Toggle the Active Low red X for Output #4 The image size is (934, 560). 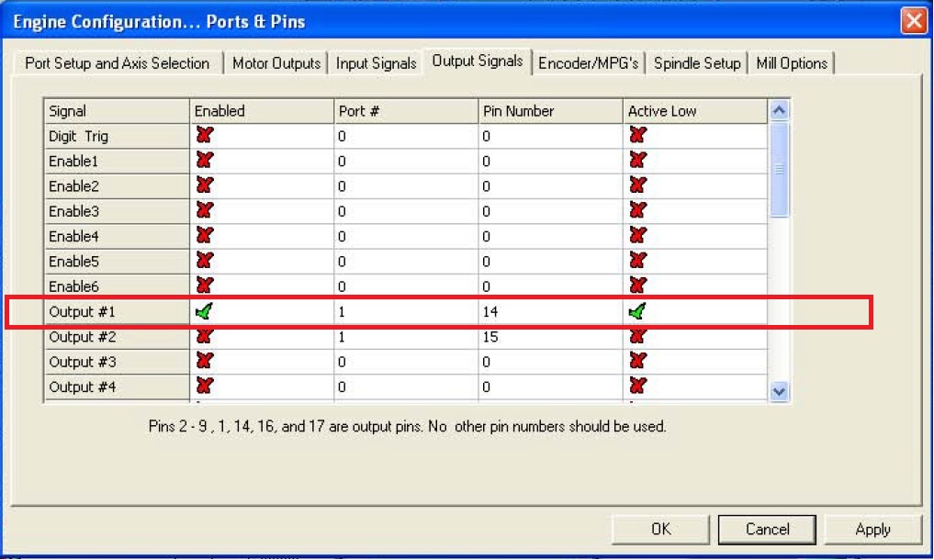(637, 386)
